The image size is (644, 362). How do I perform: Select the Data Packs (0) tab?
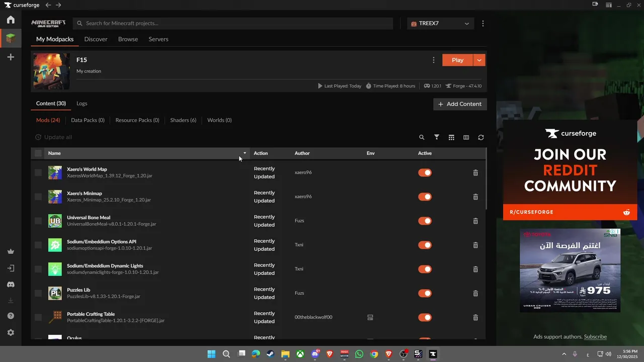[x=88, y=120]
